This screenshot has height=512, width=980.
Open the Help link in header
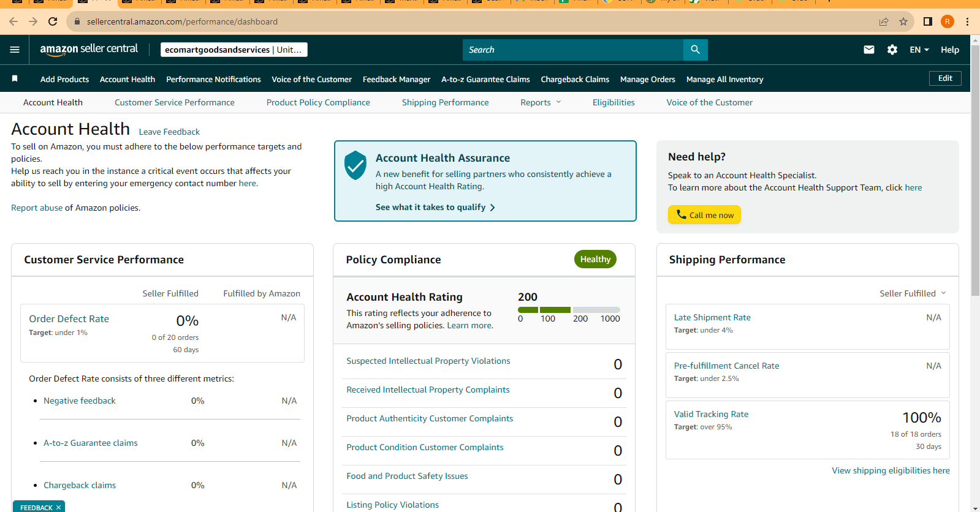pyautogui.click(x=950, y=50)
